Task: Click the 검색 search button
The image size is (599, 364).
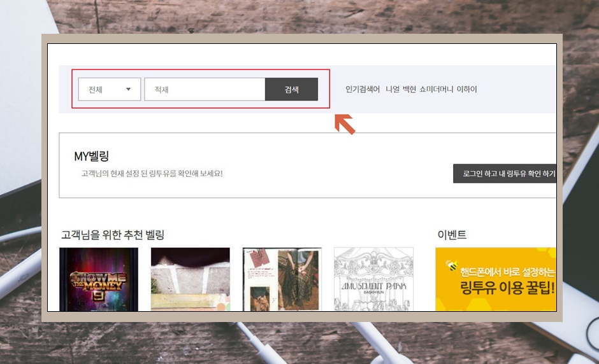Action: click(291, 89)
